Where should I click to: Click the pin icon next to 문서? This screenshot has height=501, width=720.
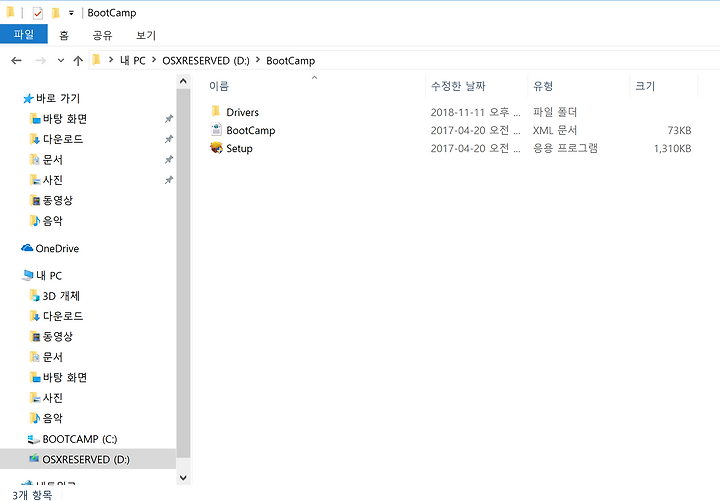coord(169,160)
